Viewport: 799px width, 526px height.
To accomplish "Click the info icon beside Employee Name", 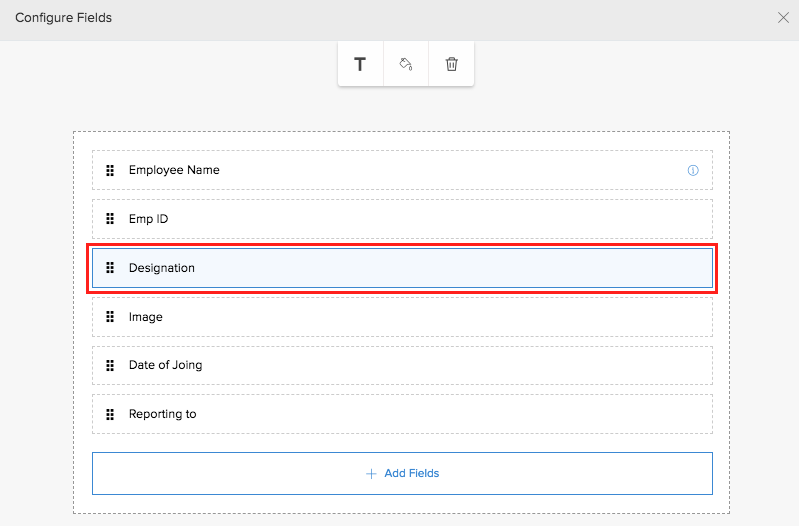I will click(693, 171).
